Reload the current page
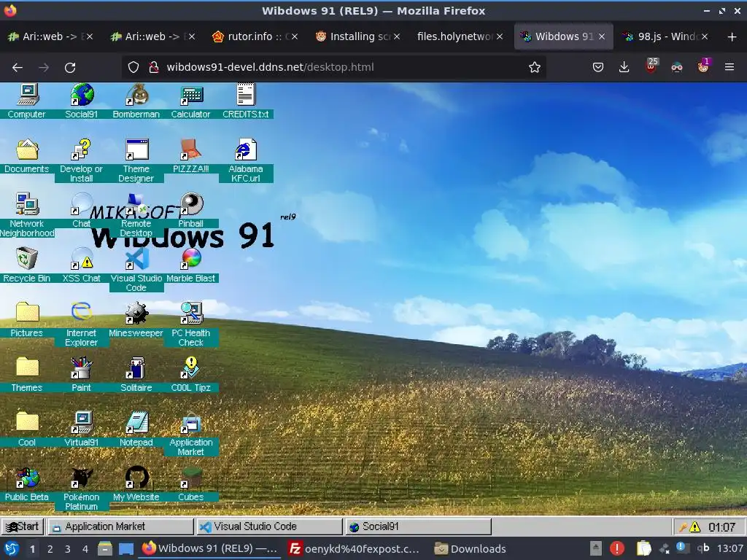Viewport: 747px width, 560px height. (x=70, y=68)
